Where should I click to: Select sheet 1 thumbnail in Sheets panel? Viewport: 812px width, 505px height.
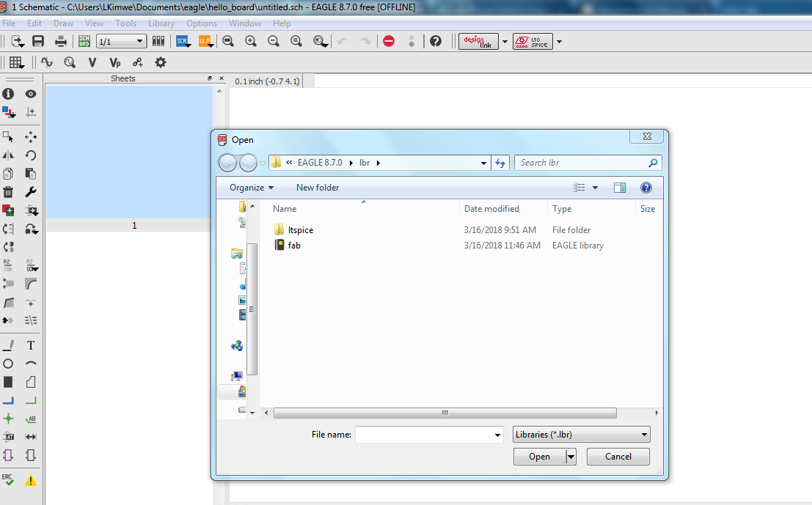tap(129, 152)
